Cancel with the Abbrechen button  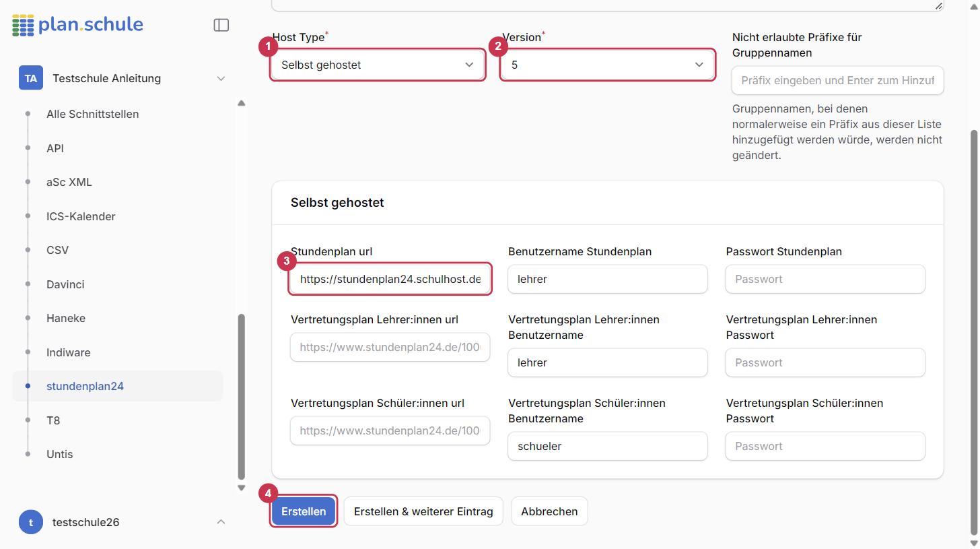(549, 511)
